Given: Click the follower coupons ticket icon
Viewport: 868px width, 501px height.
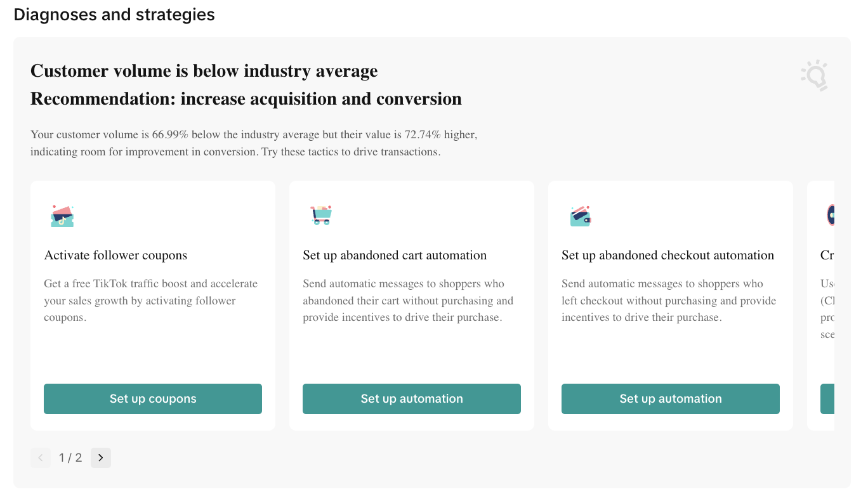Looking at the screenshot, I should pyautogui.click(x=62, y=216).
